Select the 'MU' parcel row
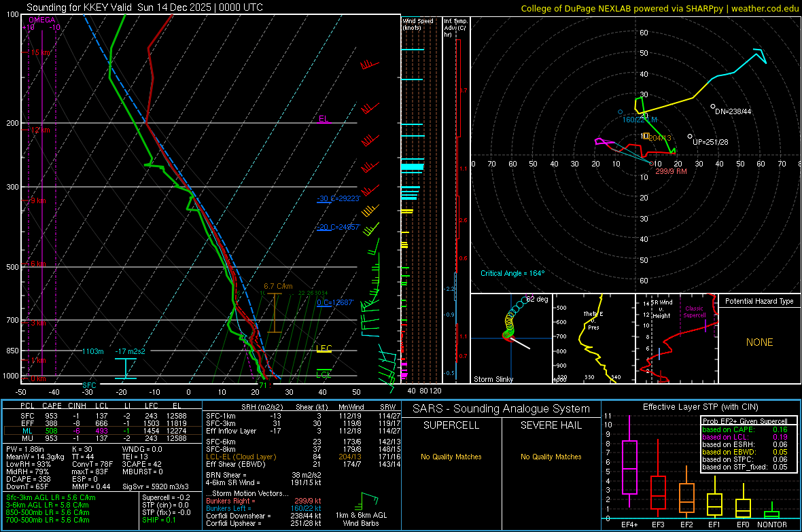Image resolution: width=802 pixels, height=532 pixels. pyautogui.click(x=103, y=438)
